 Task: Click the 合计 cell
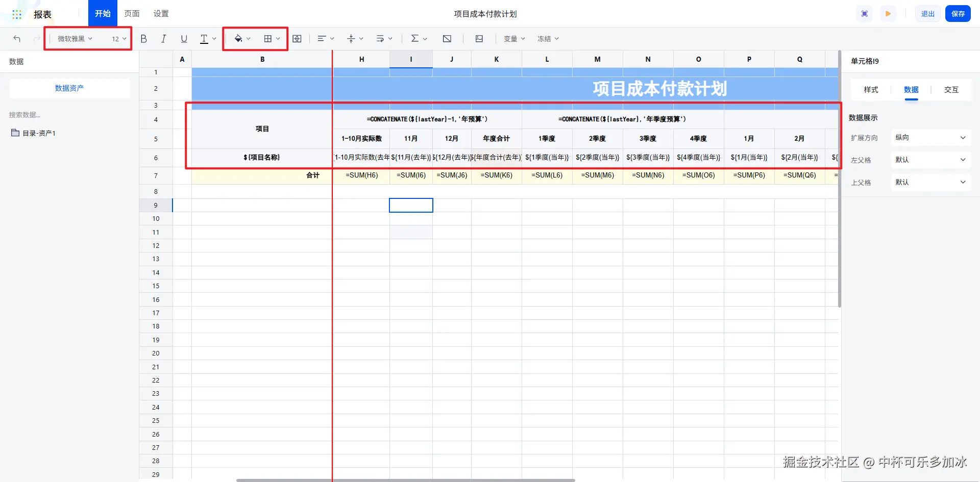pyautogui.click(x=262, y=175)
